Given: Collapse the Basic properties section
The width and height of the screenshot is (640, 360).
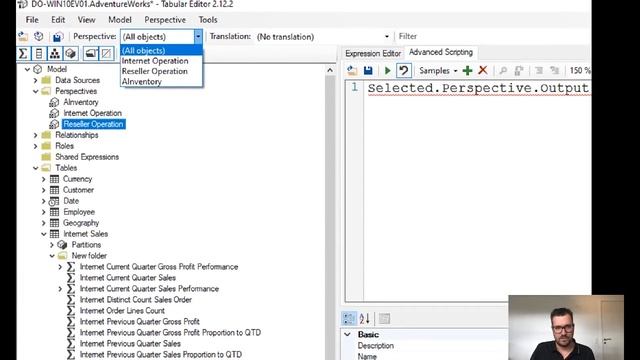Looking at the screenshot, I should 347,335.
